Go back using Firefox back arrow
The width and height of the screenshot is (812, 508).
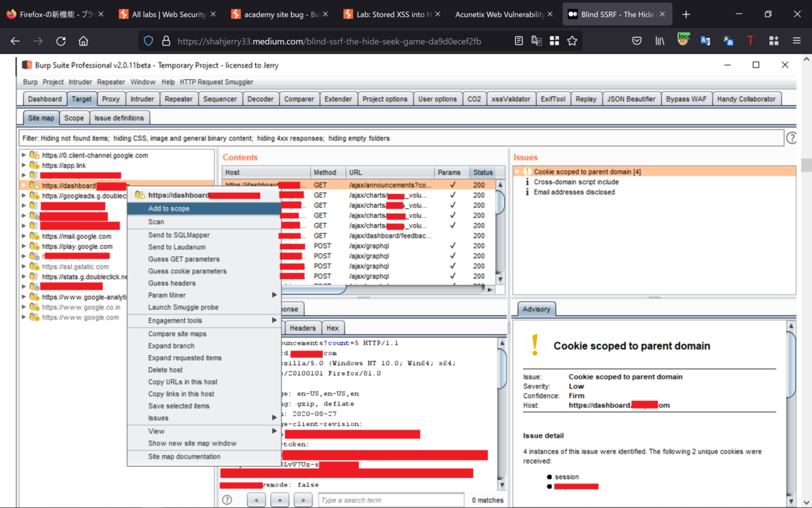16,41
